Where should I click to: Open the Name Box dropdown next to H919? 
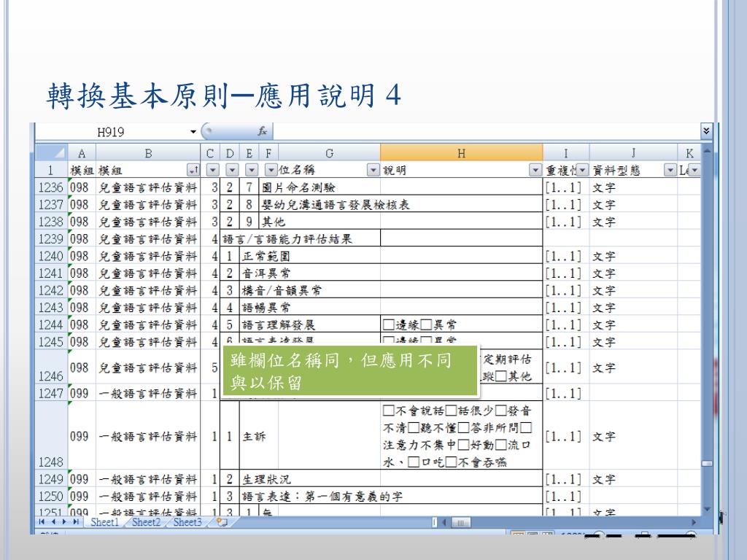coord(193,132)
